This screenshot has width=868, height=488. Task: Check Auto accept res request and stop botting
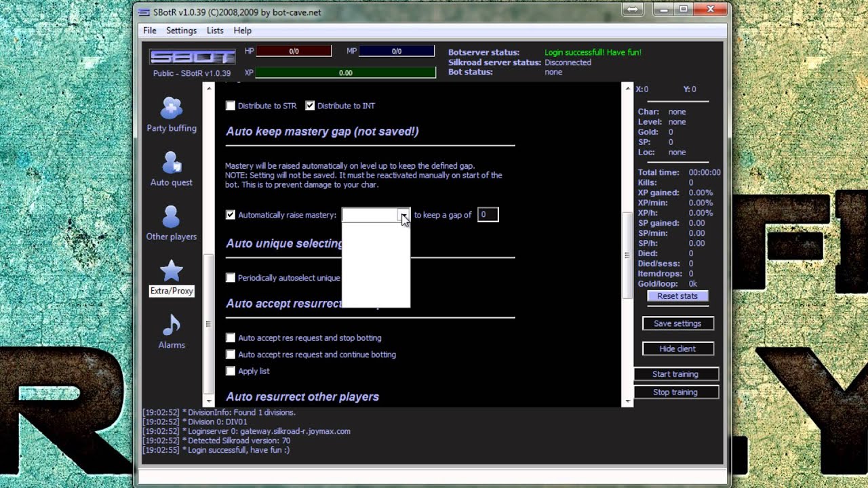(x=231, y=338)
